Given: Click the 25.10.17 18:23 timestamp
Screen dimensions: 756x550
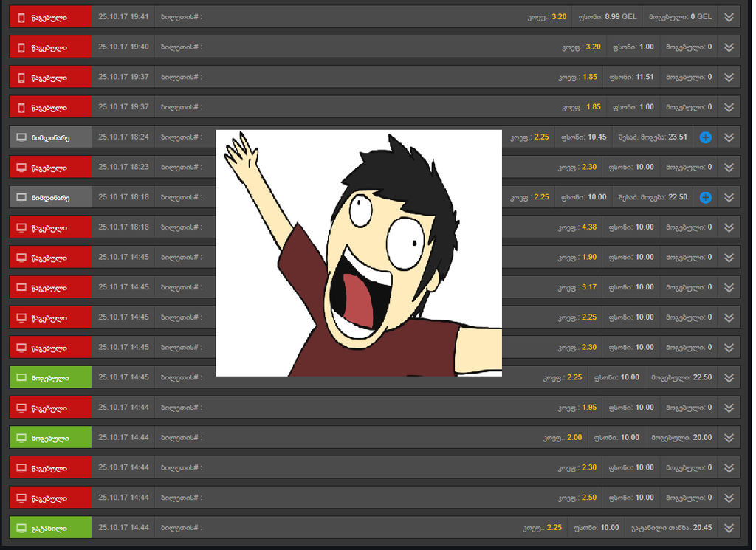Looking at the screenshot, I should pyautogui.click(x=123, y=167).
